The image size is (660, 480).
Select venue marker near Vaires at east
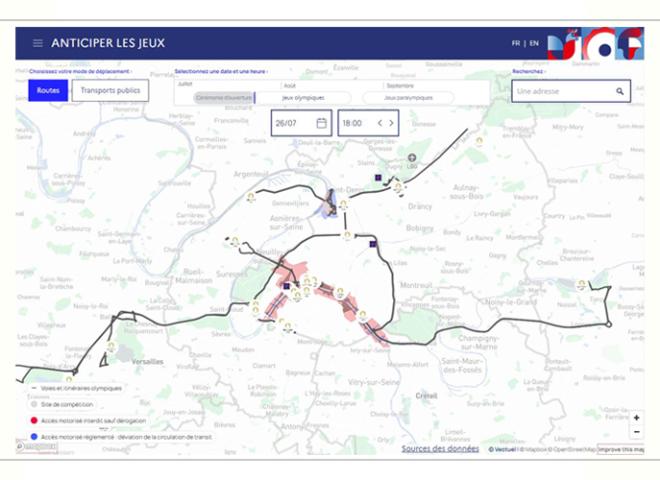tap(582, 285)
